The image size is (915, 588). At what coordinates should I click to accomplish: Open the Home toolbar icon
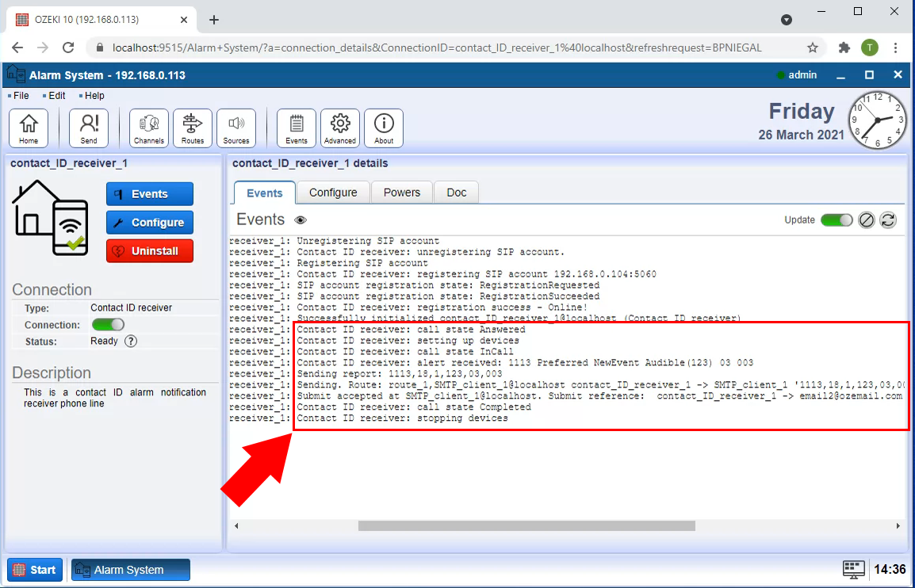click(x=29, y=128)
